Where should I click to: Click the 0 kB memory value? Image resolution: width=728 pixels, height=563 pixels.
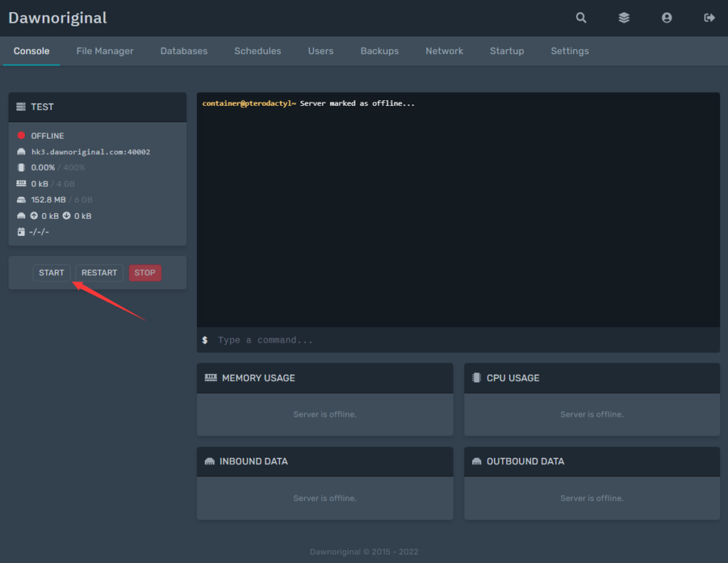(40, 184)
